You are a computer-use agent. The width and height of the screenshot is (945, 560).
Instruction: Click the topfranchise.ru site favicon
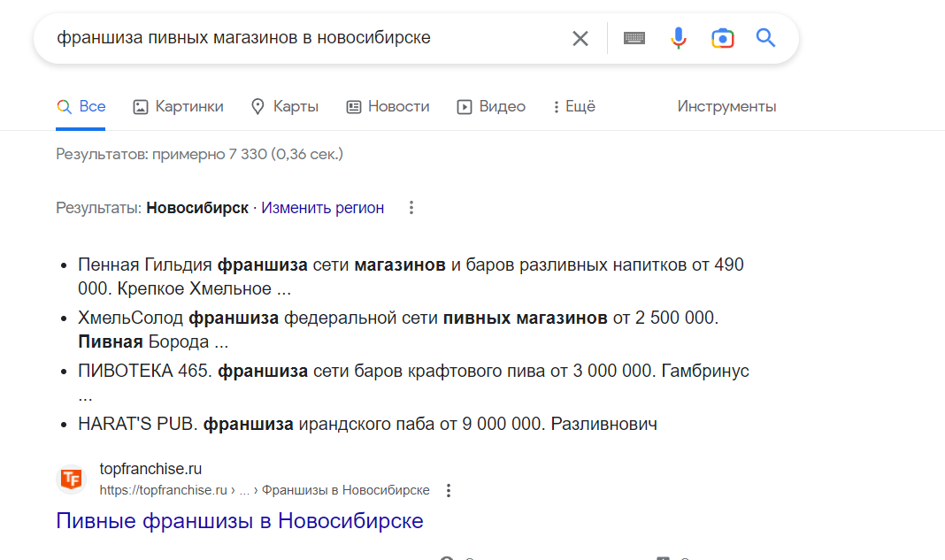pos(71,479)
